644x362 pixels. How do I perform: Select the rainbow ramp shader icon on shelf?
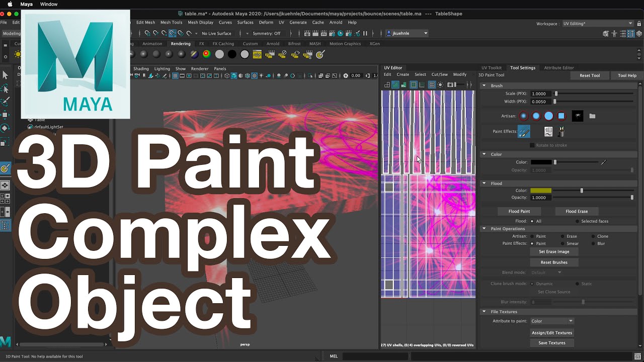pyautogui.click(x=206, y=54)
